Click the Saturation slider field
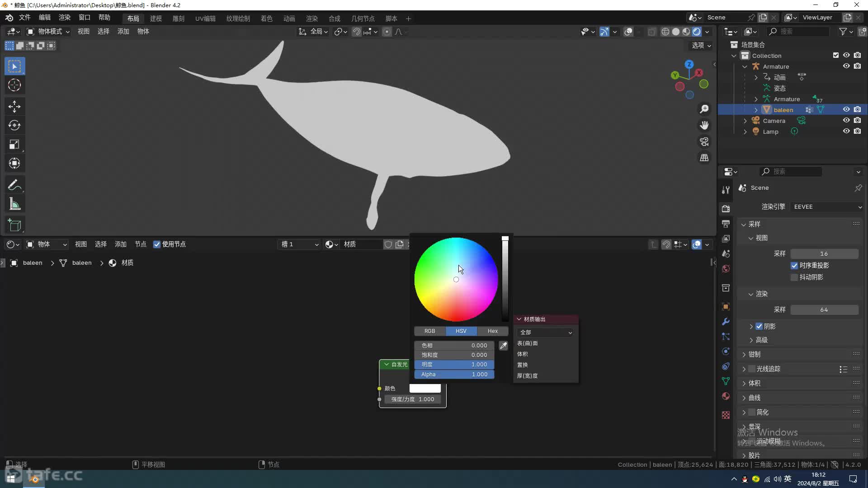Image resolution: width=868 pixels, height=488 pixels. pyautogui.click(x=454, y=355)
